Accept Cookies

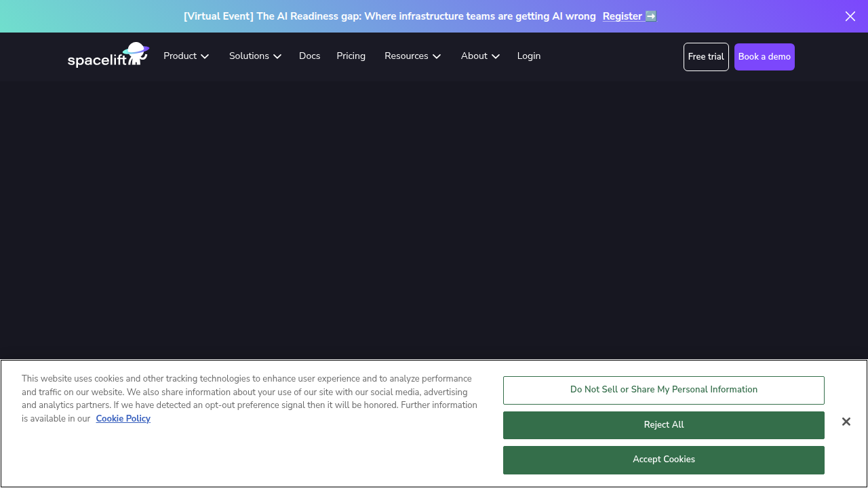pos(664,460)
